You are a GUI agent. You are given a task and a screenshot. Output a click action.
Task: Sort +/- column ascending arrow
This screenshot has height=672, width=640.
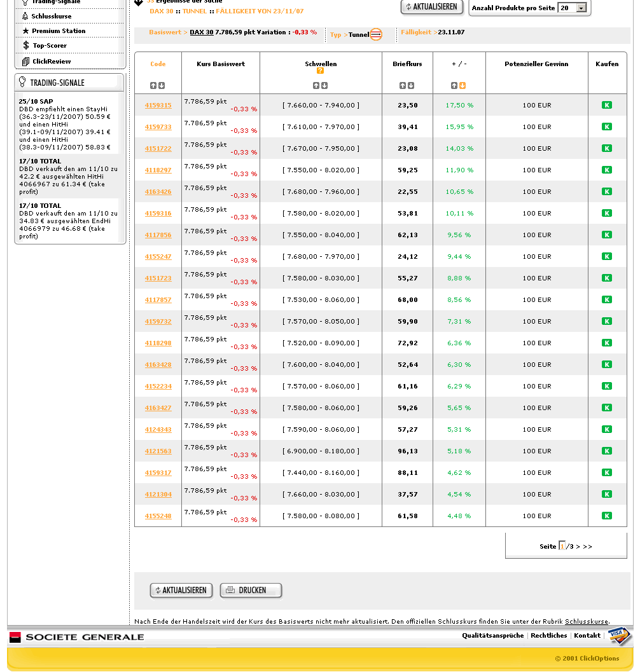(x=454, y=86)
